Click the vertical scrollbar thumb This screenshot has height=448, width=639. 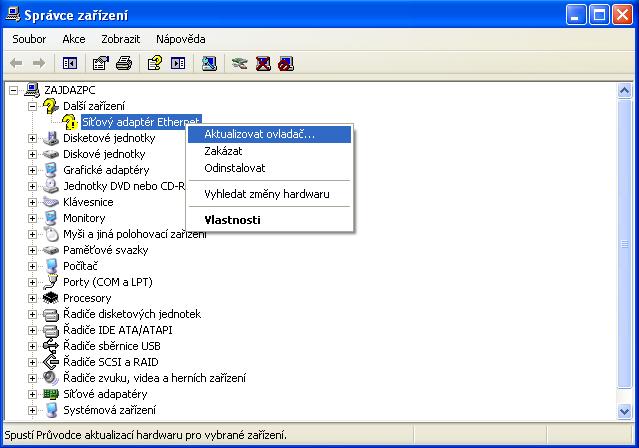pos(624,244)
